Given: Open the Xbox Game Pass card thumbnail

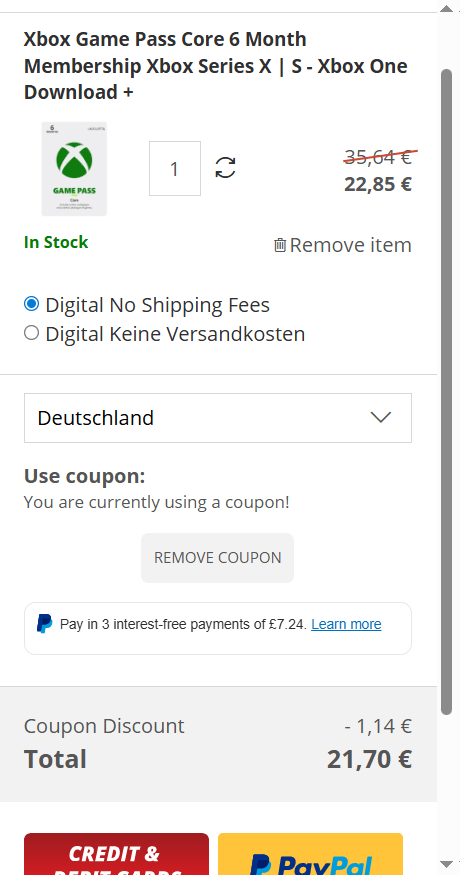Looking at the screenshot, I should click(74, 169).
